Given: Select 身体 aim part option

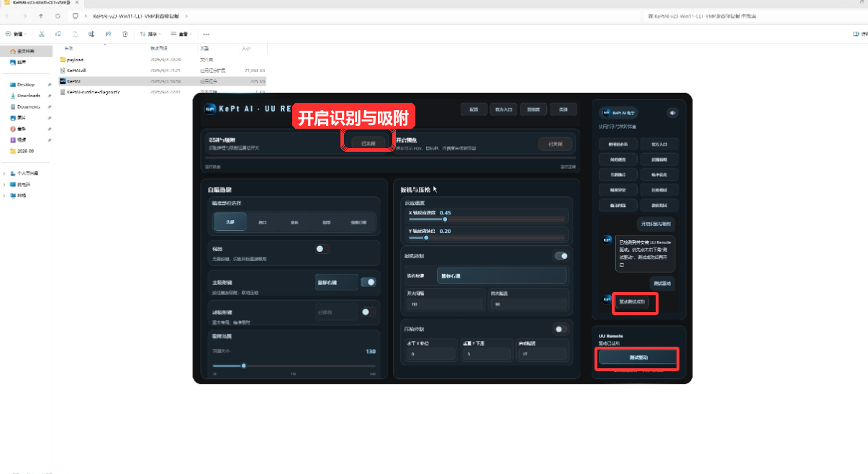Looking at the screenshot, I should (294, 222).
